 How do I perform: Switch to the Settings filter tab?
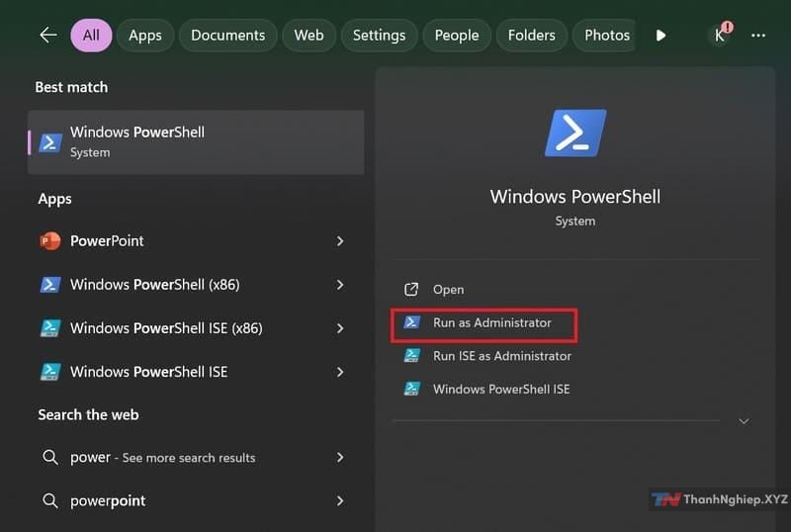pos(379,36)
